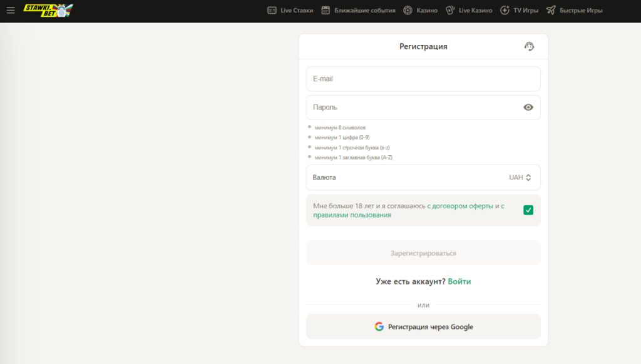The width and height of the screenshot is (641, 364).
Task: Open the Казино menu item
Action: point(427,10)
